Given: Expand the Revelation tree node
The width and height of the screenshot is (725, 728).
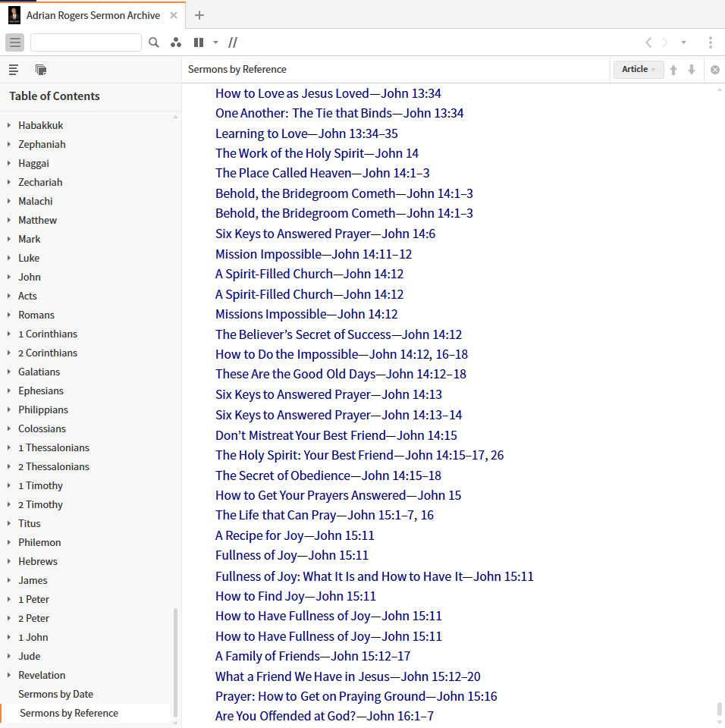Looking at the screenshot, I should point(9,675).
